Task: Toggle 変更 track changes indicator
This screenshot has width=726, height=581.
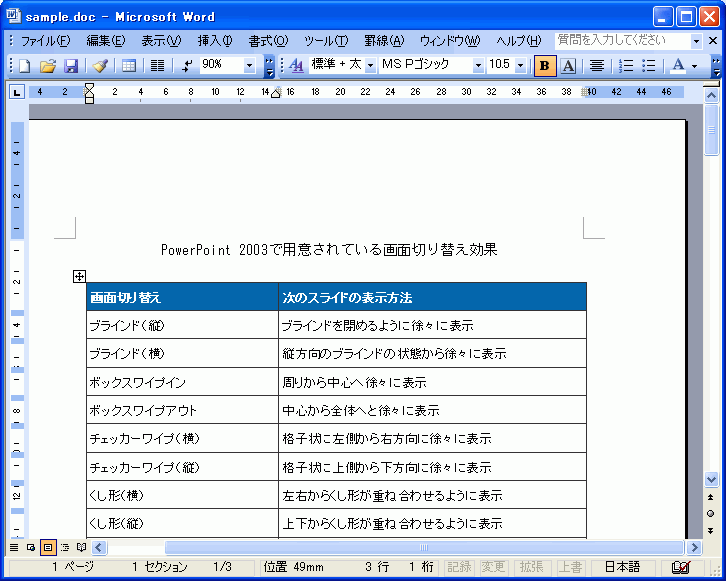Action: point(493,567)
